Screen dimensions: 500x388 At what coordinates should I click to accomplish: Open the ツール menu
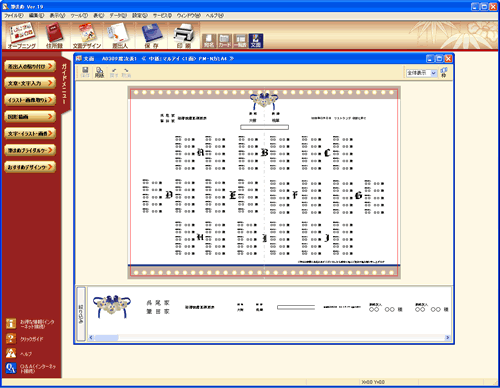click(79, 15)
